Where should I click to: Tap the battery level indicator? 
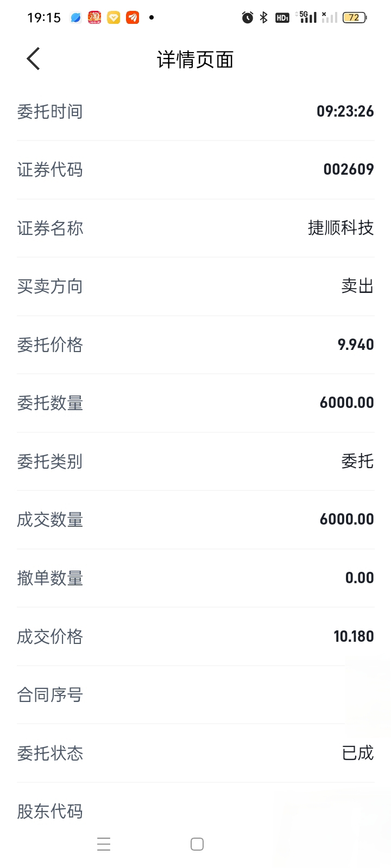tap(354, 18)
